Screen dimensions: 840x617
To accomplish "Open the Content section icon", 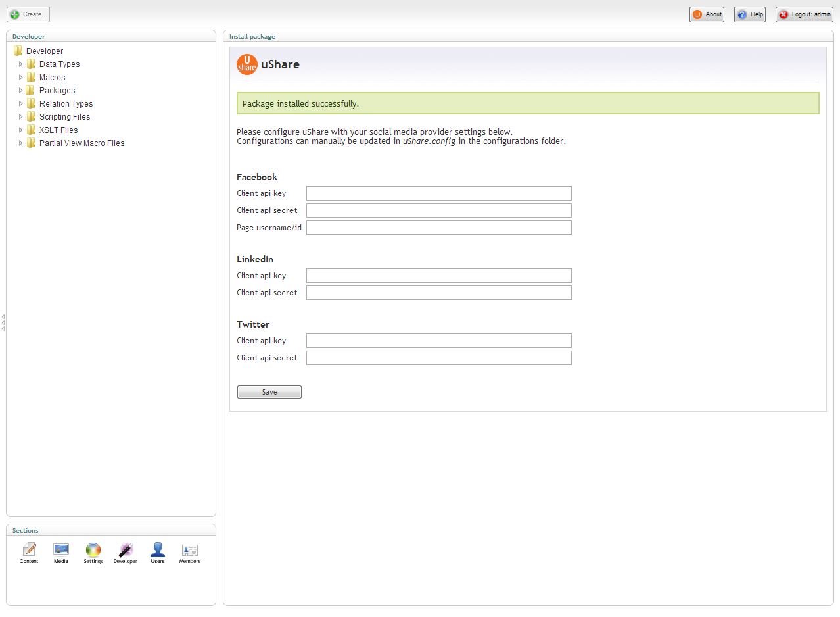I will (29, 549).
